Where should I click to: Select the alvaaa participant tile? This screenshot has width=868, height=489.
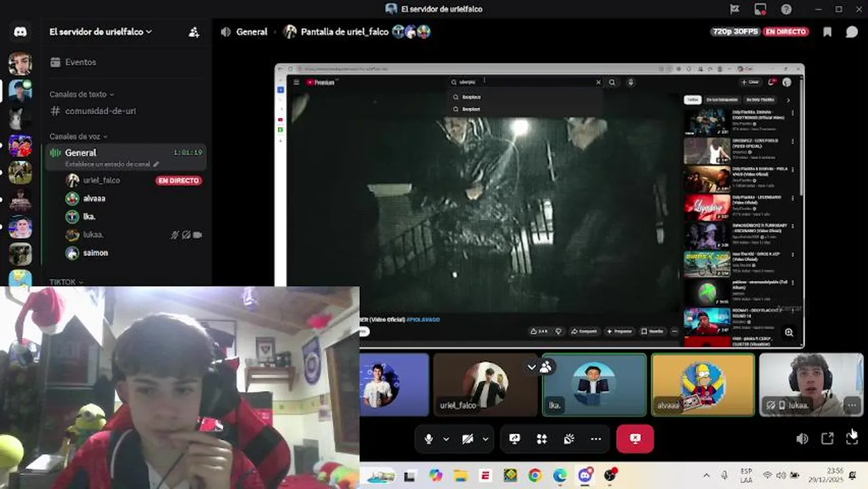[x=703, y=384]
